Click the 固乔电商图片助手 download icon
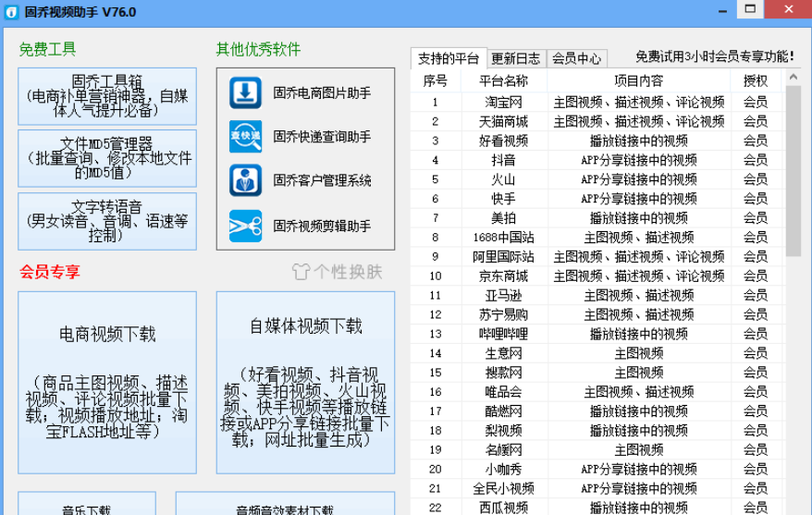812x515 pixels. (245, 92)
